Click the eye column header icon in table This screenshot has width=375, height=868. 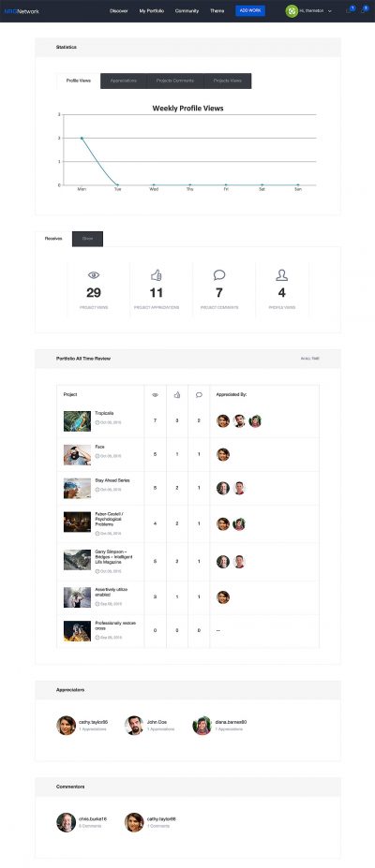(x=155, y=395)
